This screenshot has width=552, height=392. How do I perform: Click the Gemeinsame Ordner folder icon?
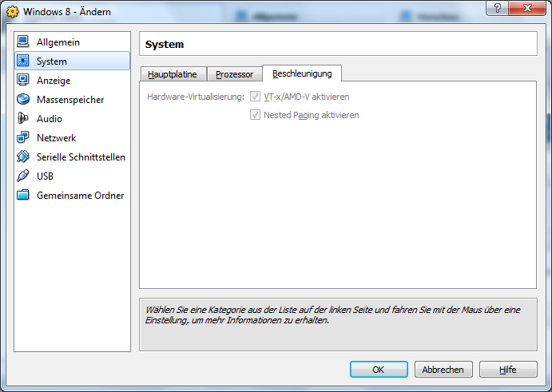(23, 195)
